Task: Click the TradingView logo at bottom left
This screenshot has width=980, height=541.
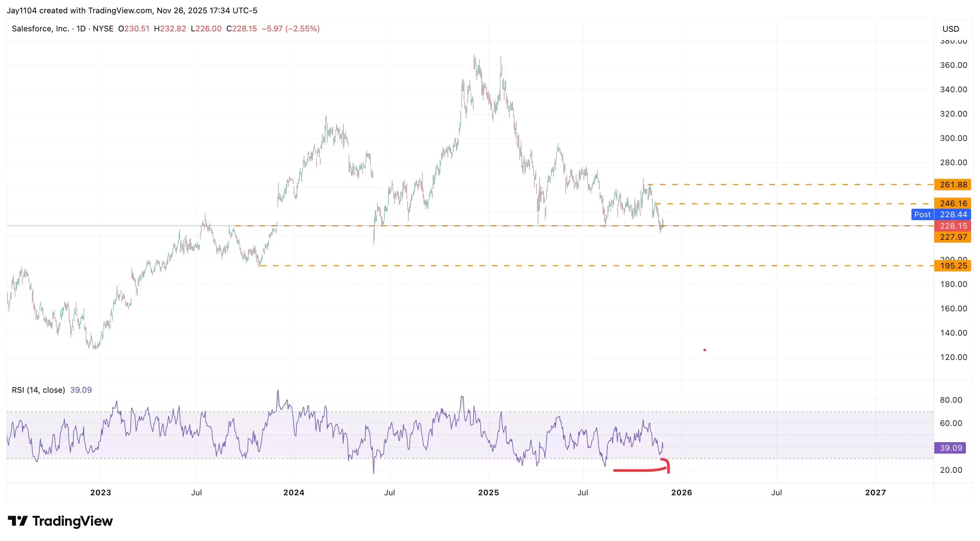Action: coord(60,521)
